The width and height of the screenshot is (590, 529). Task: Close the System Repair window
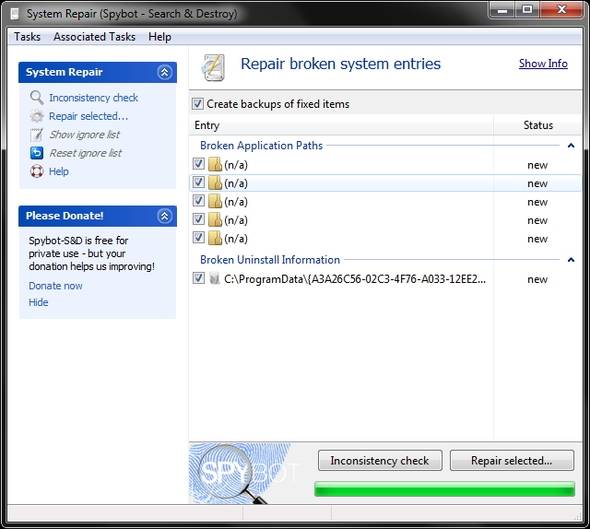pos(561,10)
